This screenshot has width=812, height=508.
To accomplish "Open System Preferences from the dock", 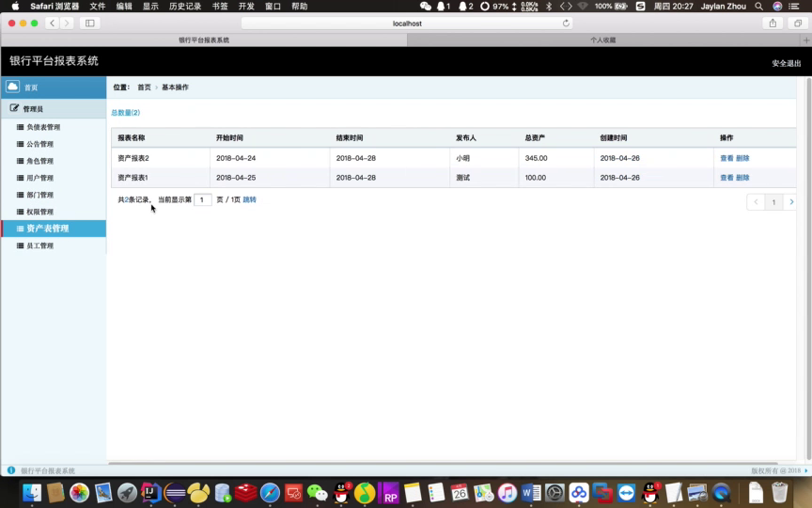I will pyautogui.click(x=554, y=493).
